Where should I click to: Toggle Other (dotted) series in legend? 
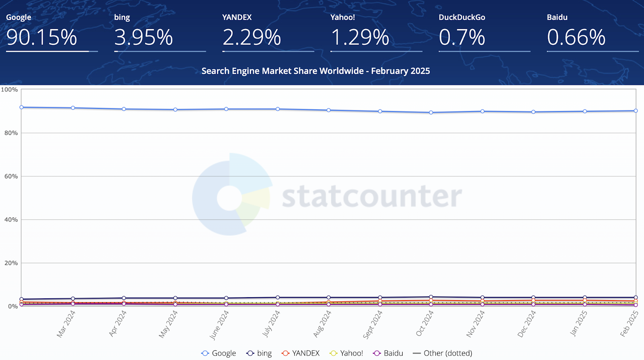click(x=442, y=353)
